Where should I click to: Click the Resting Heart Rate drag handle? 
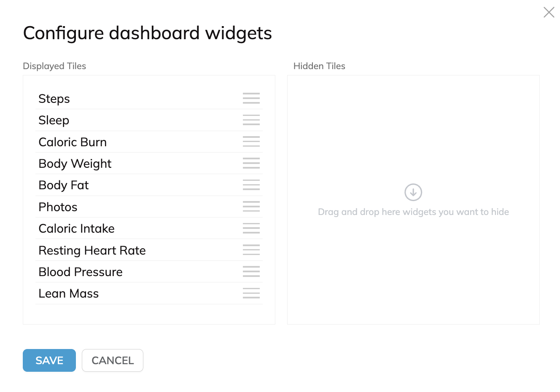251,250
